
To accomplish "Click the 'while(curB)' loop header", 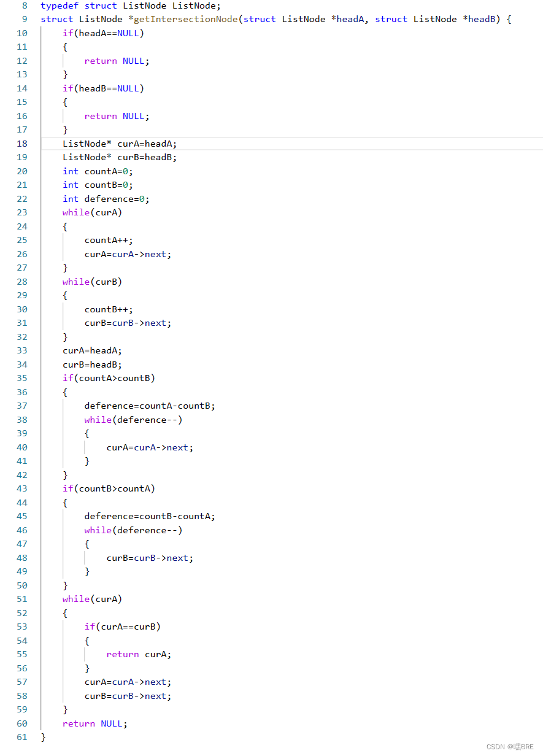I will [92, 282].
